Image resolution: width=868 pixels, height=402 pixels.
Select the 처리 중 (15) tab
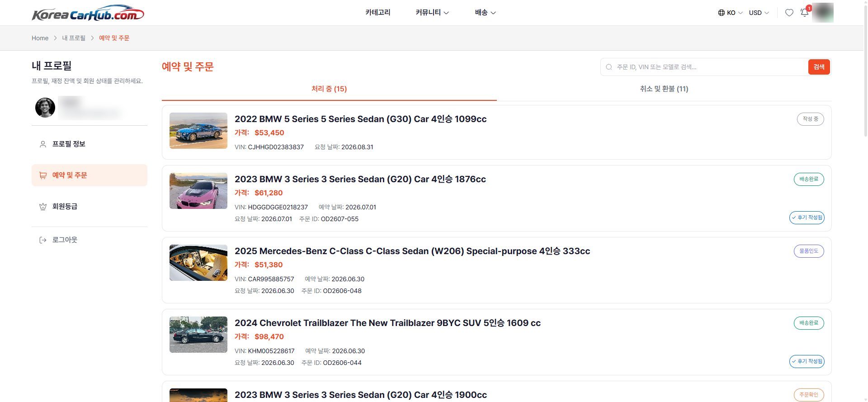[x=329, y=89]
